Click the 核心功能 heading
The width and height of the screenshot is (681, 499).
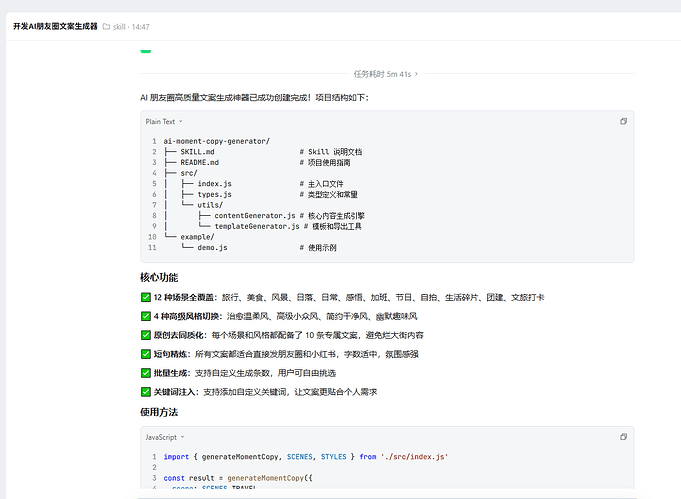tap(159, 278)
